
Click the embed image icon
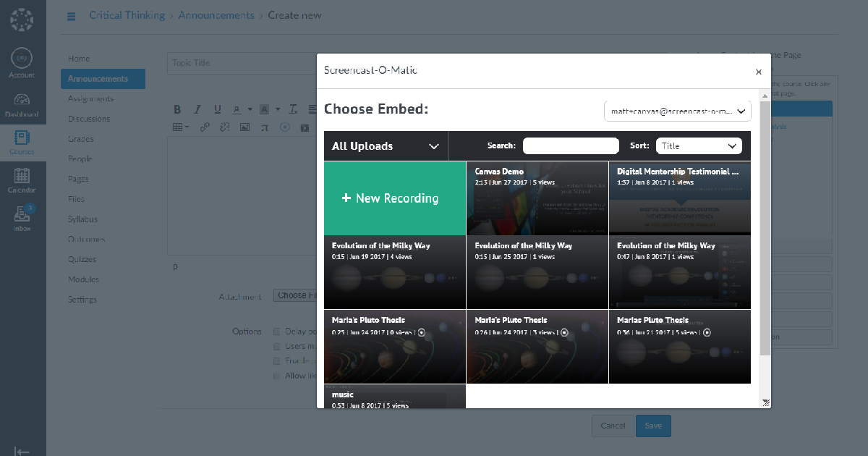click(x=244, y=127)
